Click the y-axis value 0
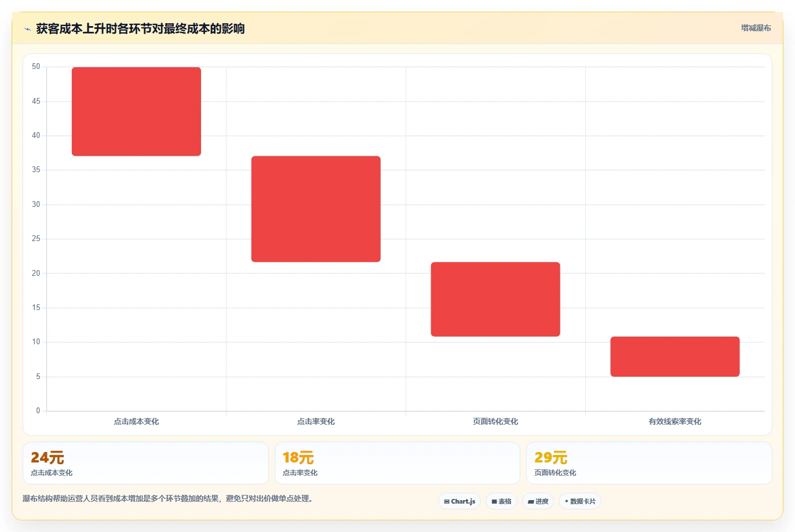Screen dimensions: 795x532 (x=38, y=411)
